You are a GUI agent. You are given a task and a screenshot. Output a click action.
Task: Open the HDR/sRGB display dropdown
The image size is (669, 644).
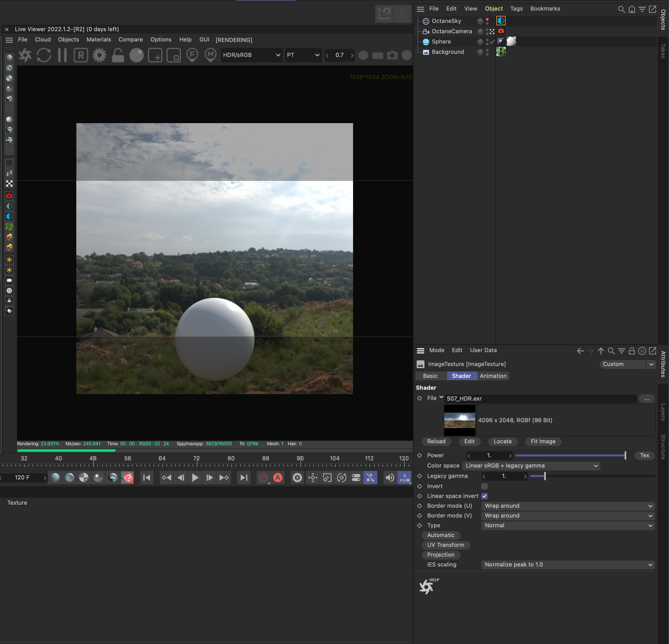(x=252, y=55)
